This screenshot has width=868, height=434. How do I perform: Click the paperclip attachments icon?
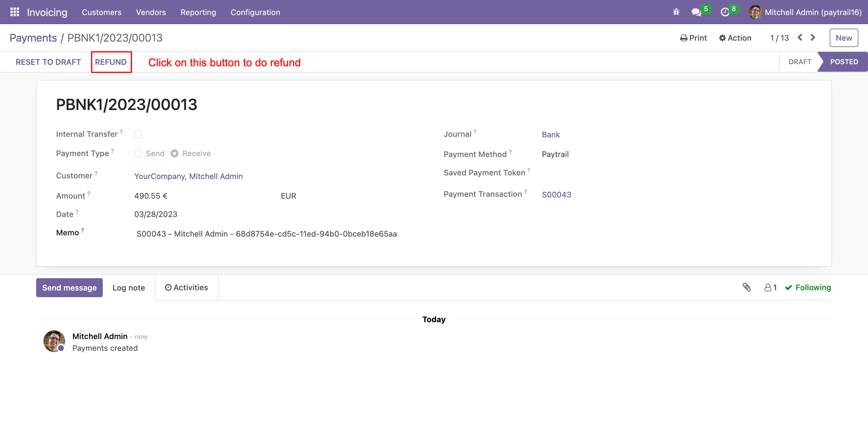tap(747, 287)
